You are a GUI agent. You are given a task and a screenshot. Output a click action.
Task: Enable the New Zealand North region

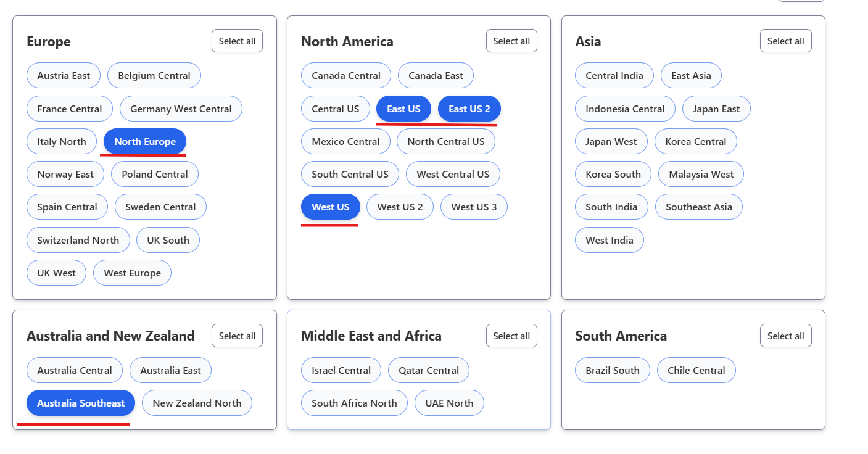coord(197,403)
